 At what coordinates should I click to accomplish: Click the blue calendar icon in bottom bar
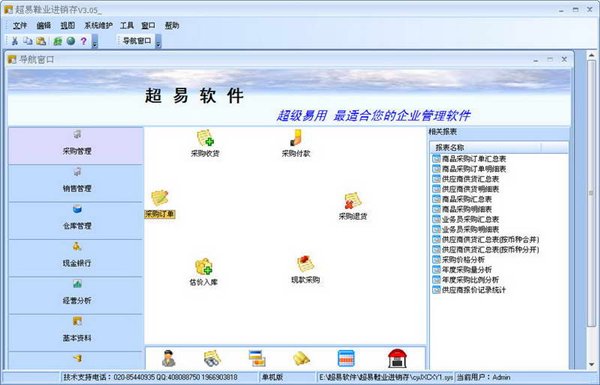(346, 359)
